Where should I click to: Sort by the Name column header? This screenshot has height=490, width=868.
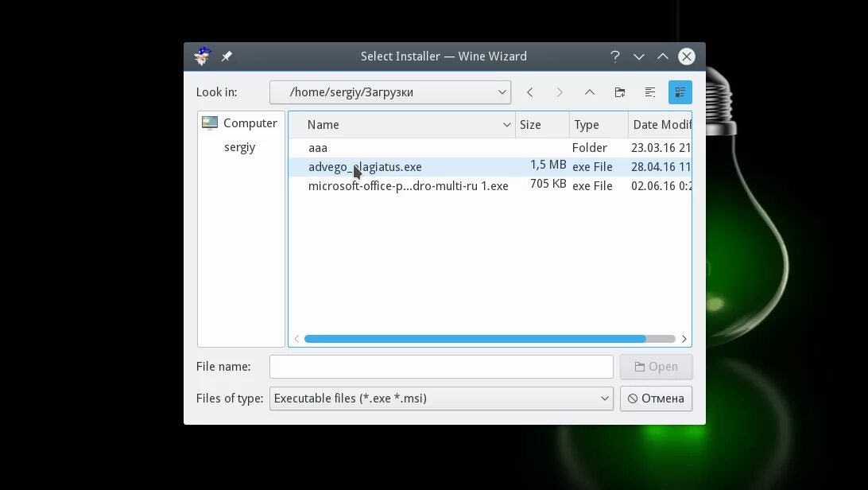(x=402, y=125)
